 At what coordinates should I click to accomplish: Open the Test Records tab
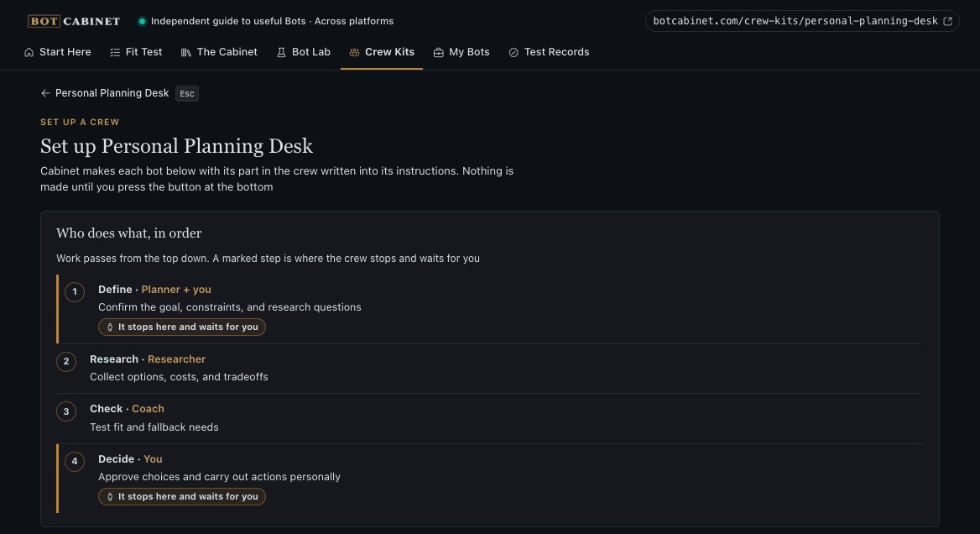pos(549,53)
